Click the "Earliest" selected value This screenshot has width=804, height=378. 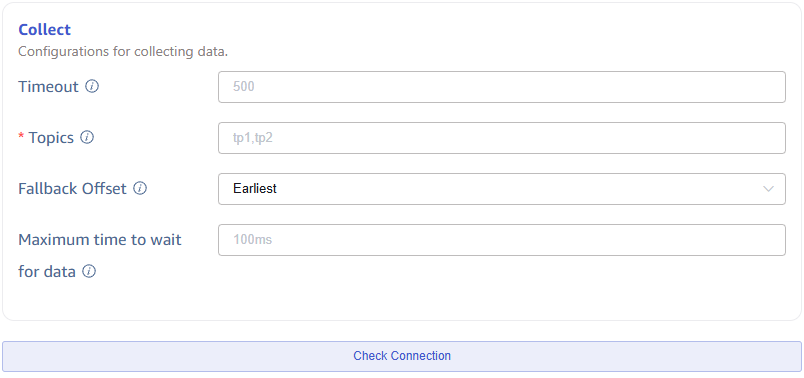[255, 188]
